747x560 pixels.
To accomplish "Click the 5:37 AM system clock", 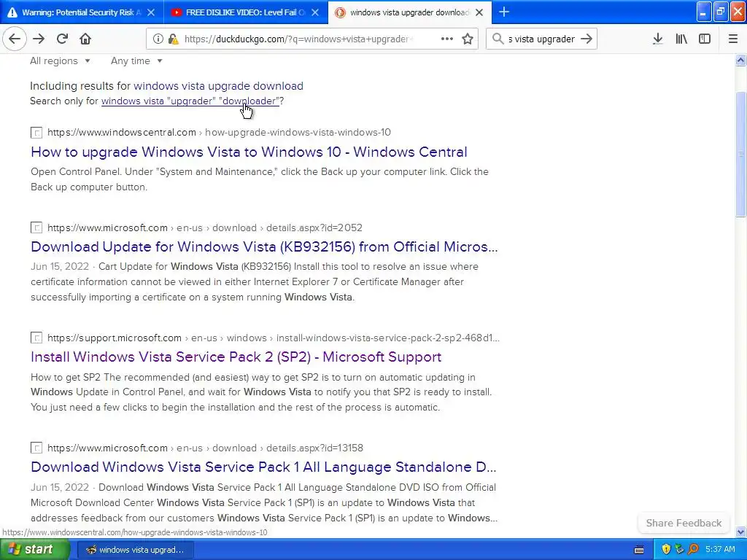I will (x=720, y=549).
